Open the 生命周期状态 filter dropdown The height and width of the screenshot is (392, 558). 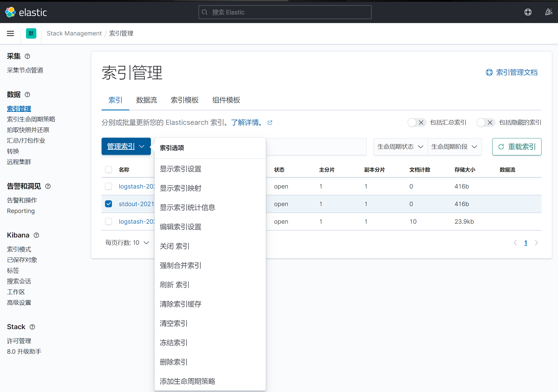click(x=400, y=147)
